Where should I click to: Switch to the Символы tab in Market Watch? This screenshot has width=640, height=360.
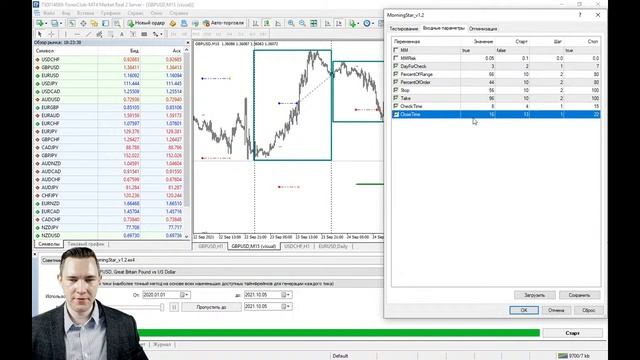coord(49,244)
